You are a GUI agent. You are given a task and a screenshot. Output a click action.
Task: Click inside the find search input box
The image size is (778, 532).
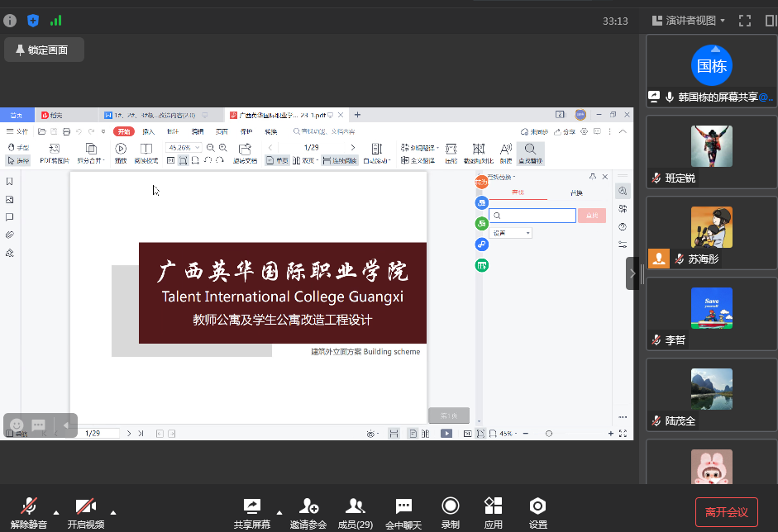tap(532, 215)
